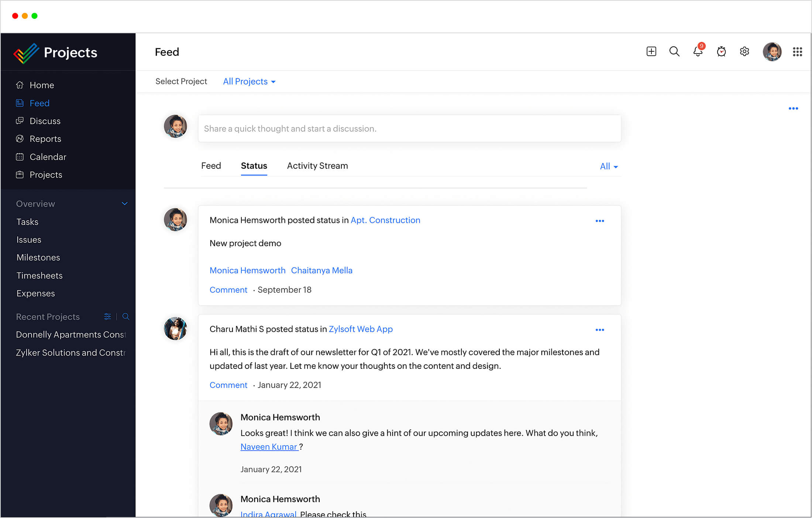Screen dimensions: 812x518
Task: Click the Feed sidebar icon
Action: coord(20,103)
